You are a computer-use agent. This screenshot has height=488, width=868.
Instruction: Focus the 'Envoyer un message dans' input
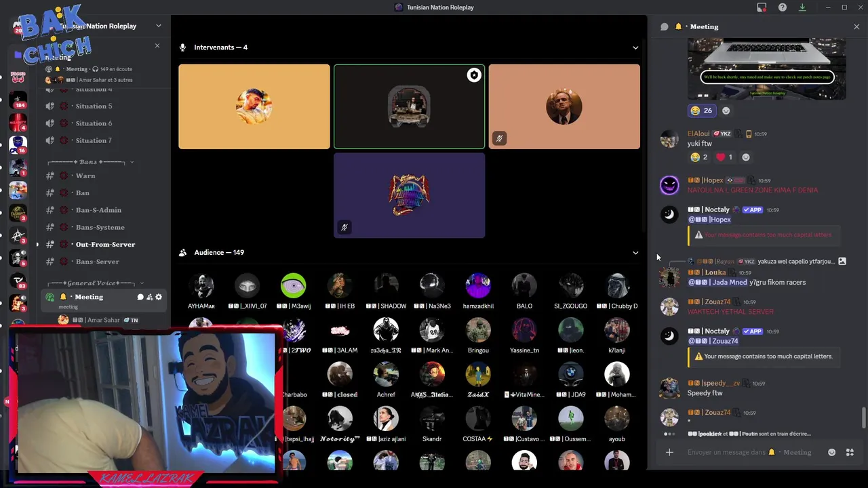(x=749, y=452)
